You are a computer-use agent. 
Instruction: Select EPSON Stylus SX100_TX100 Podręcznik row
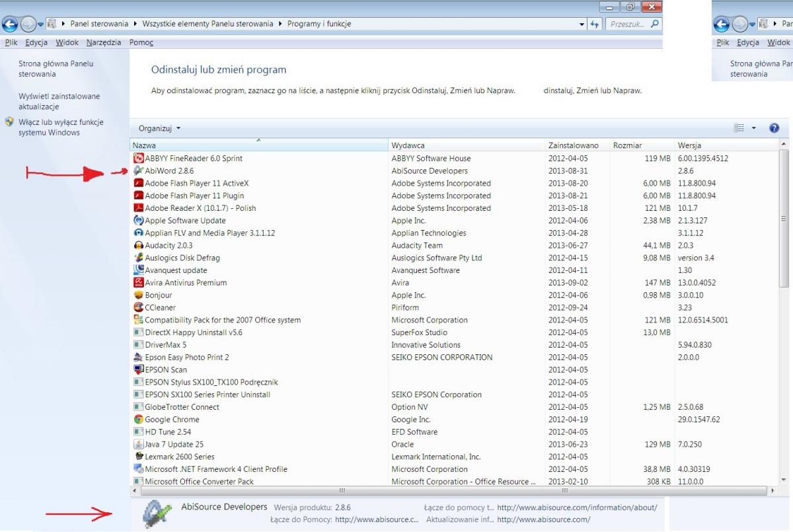455,382
